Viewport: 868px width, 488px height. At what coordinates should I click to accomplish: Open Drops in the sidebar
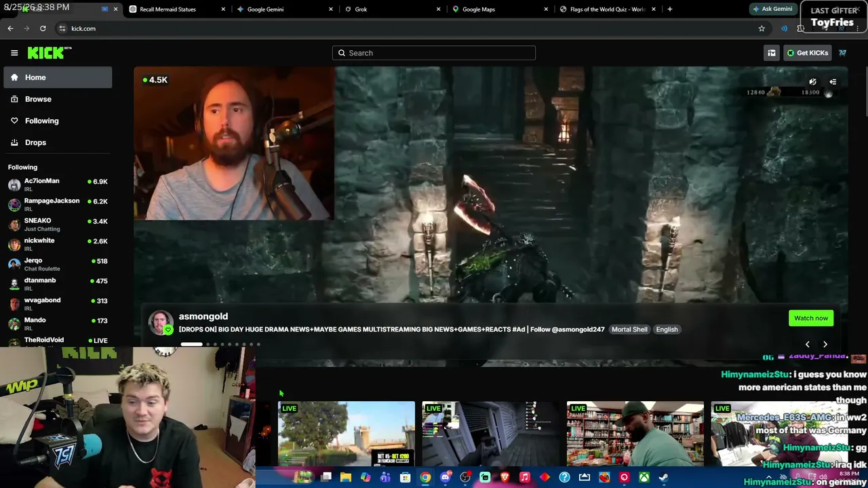(58, 142)
